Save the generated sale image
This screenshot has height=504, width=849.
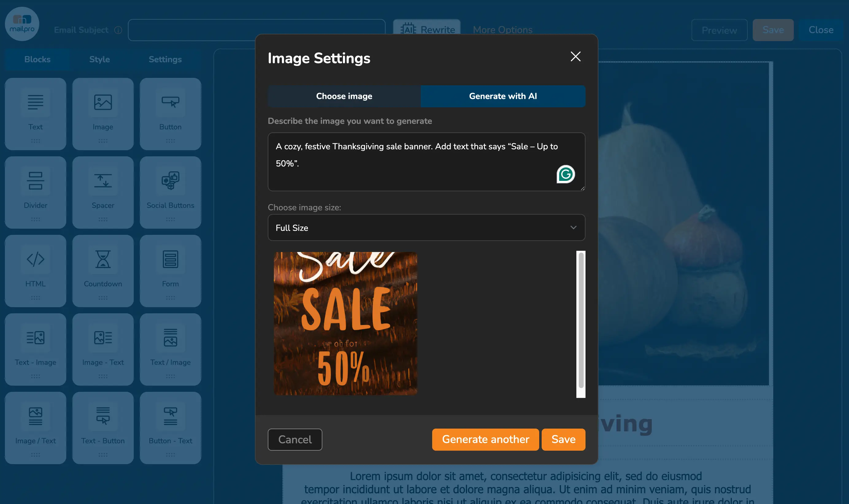tap(563, 439)
